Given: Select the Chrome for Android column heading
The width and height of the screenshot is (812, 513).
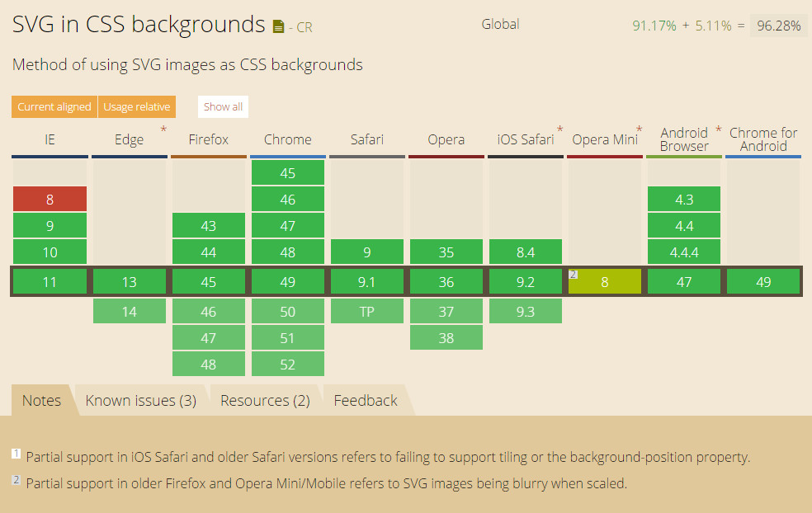Looking at the screenshot, I should 763,139.
